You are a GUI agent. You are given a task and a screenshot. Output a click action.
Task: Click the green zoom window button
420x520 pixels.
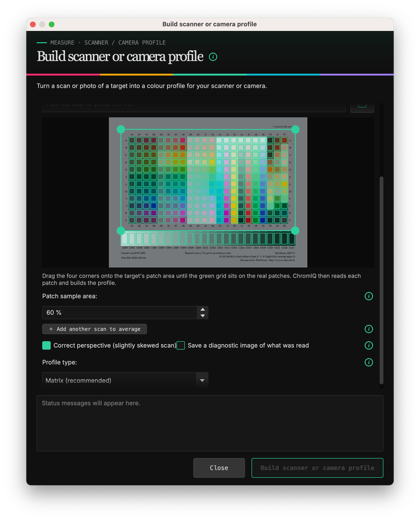51,24
